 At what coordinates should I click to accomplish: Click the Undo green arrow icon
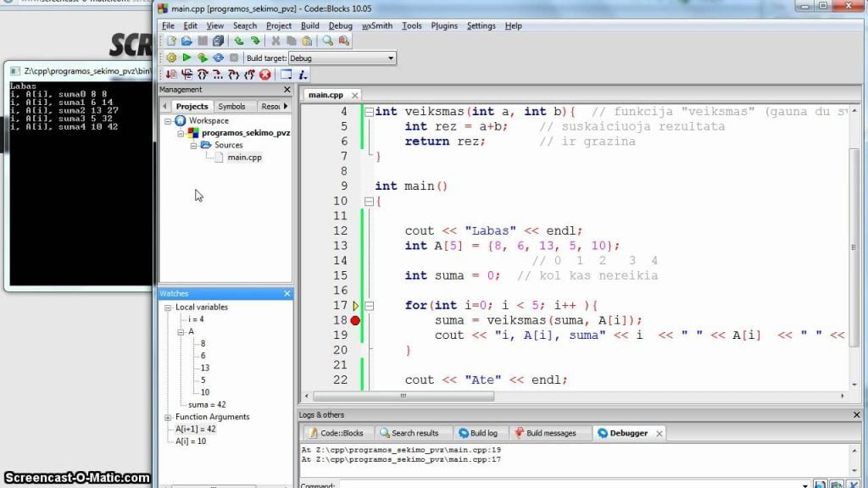pos(238,41)
